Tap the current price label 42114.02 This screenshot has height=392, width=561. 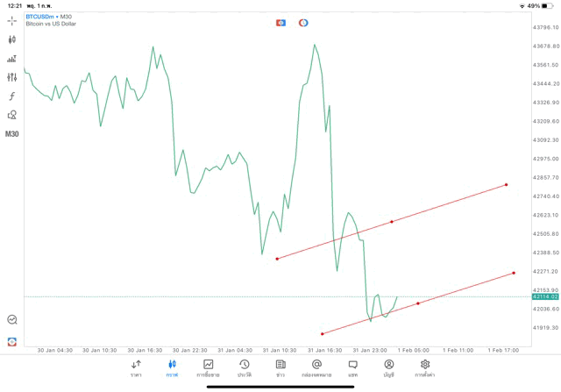click(544, 297)
